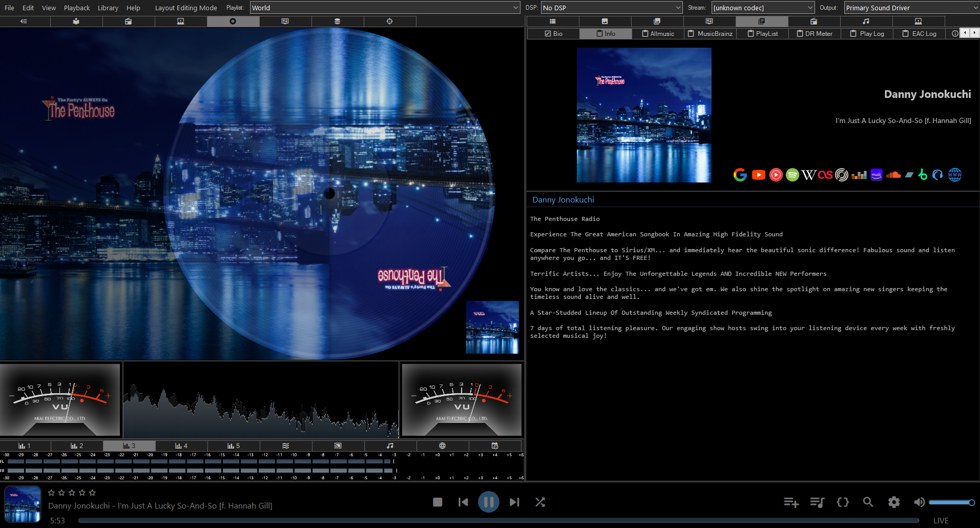Open the Output Primary Sound Driver dropdown
Screen dimensions: 980x528
click(912, 8)
